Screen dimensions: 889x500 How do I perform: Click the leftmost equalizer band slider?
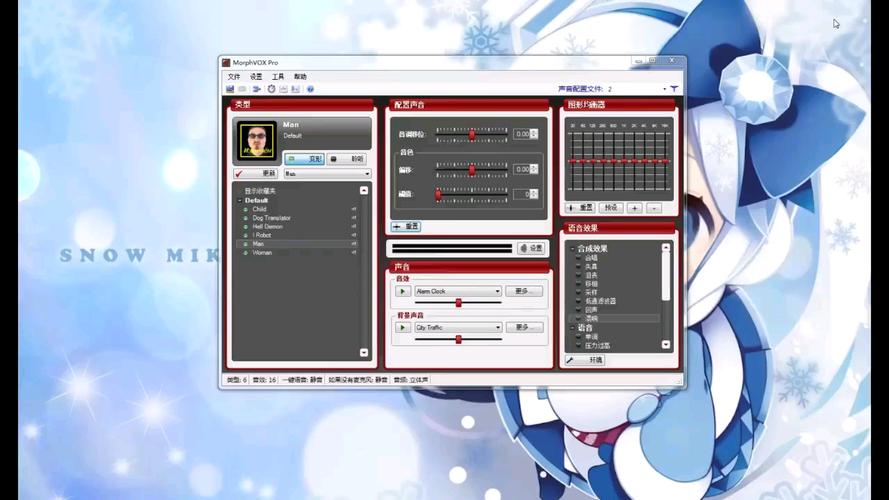coord(573,162)
